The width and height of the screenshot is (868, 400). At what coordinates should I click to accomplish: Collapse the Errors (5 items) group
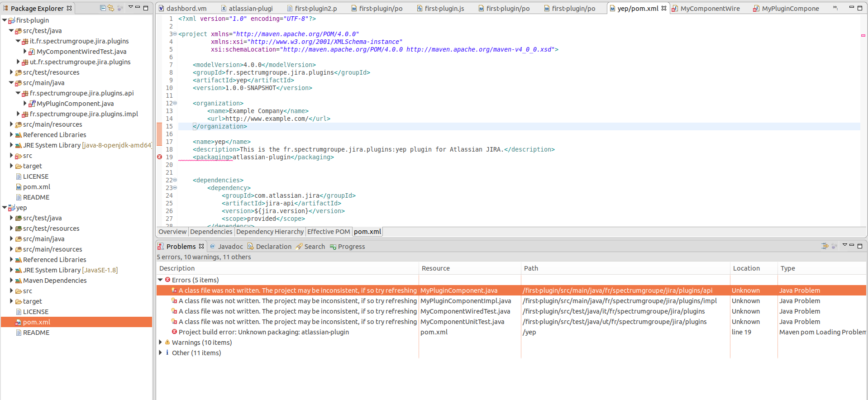point(160,280)
